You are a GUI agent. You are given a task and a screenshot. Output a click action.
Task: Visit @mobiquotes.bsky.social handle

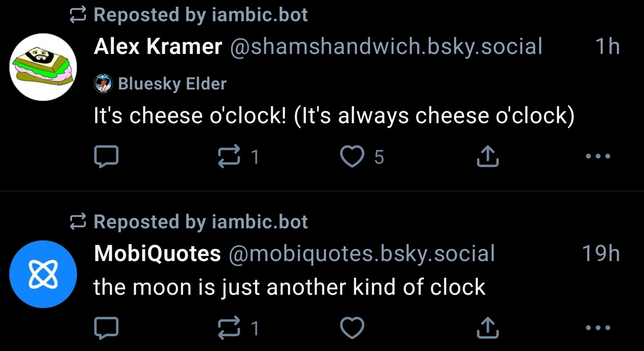pyautogui.click(x=362, y=254)
